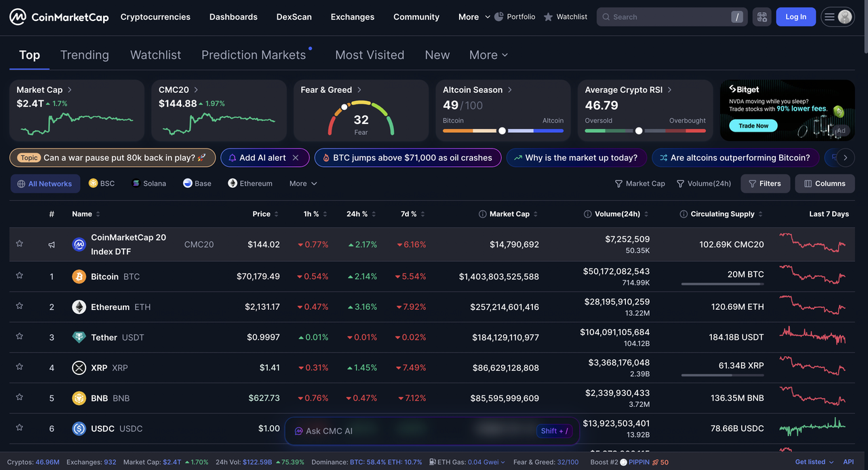Open the Prediction Markets tab
The width and height of the screenshot is (868, 470).
[x=254, y=55]
